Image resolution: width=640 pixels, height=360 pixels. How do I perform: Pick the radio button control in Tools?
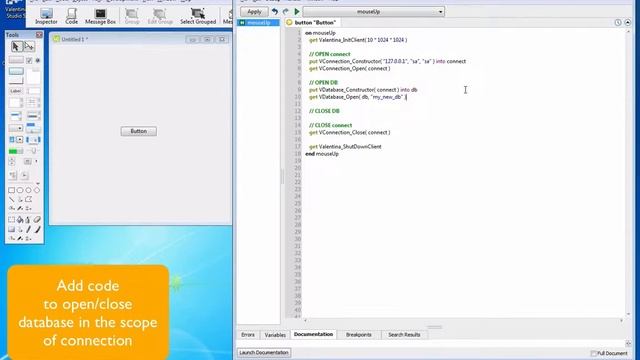pyautogui.click(x=38, y=60)
